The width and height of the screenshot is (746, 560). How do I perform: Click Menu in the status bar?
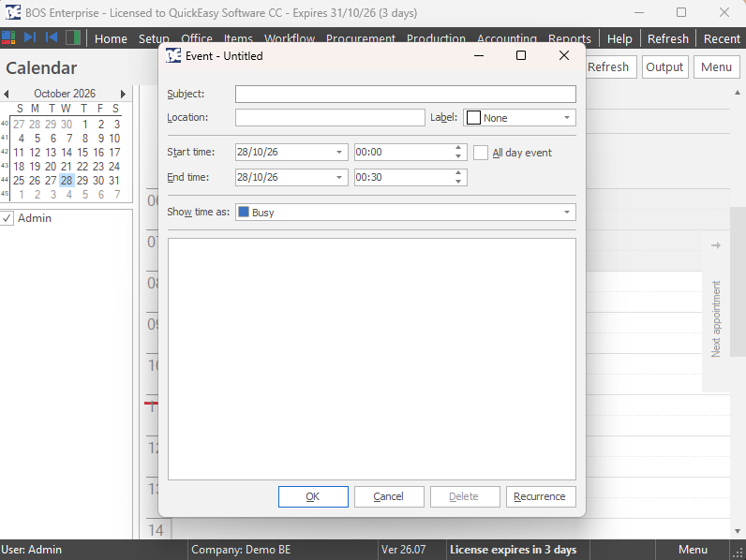pos(693,550)
